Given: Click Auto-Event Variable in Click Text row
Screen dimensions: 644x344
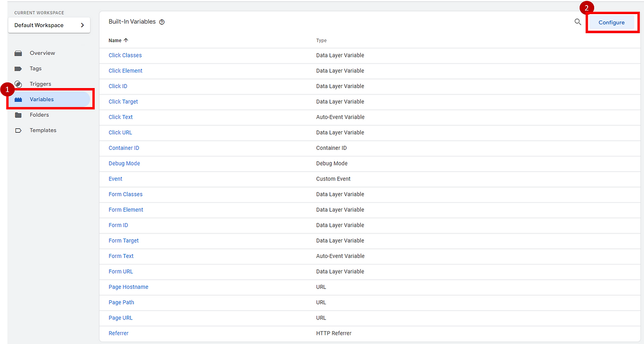Looking at the screenshot, I should [340, 117].
